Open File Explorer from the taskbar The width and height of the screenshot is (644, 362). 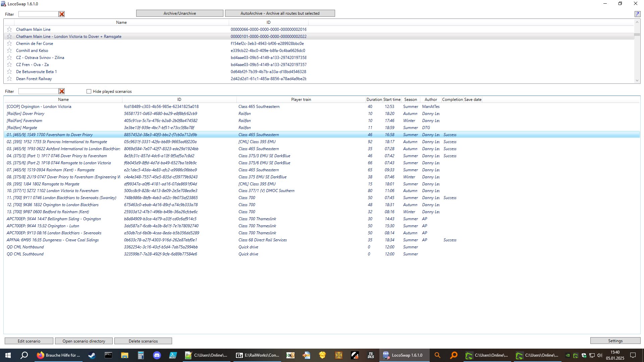(124, 355)
